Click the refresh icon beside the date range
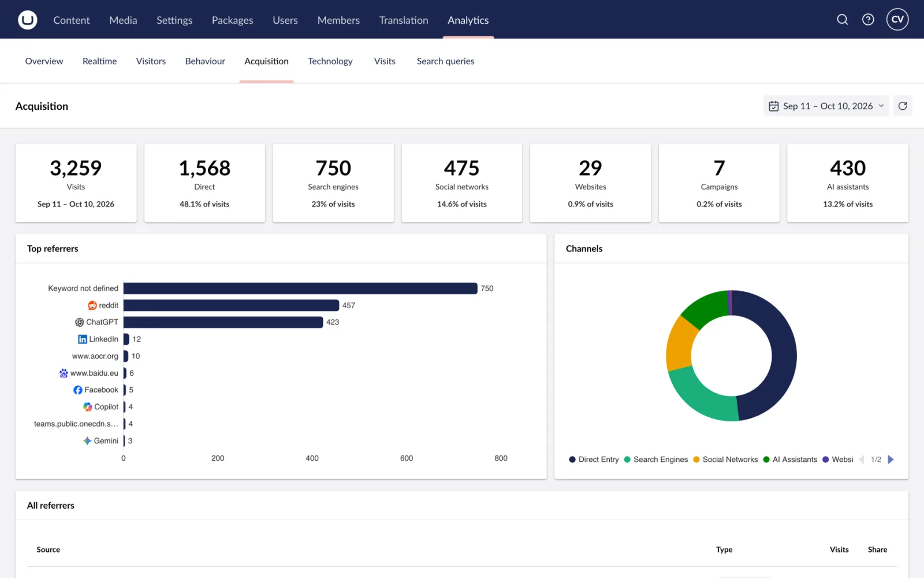This screenshot has height=578, width=924. pos(903,106)
